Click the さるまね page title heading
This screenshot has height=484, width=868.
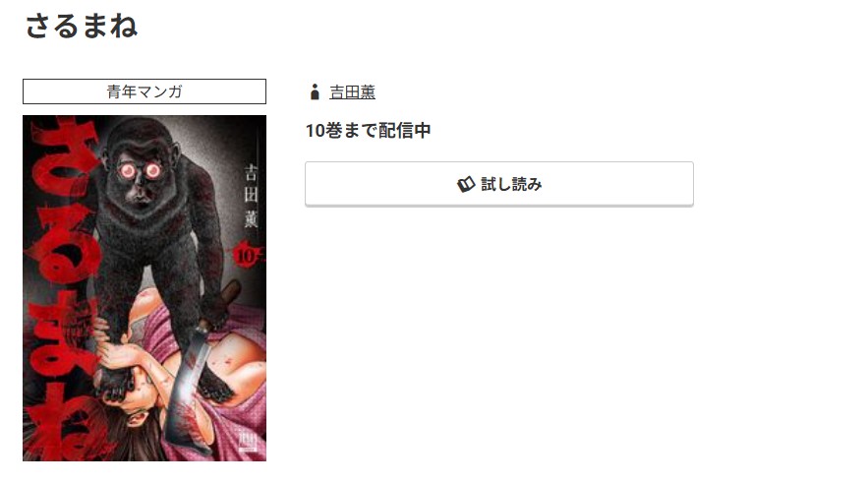coord(82,26)
